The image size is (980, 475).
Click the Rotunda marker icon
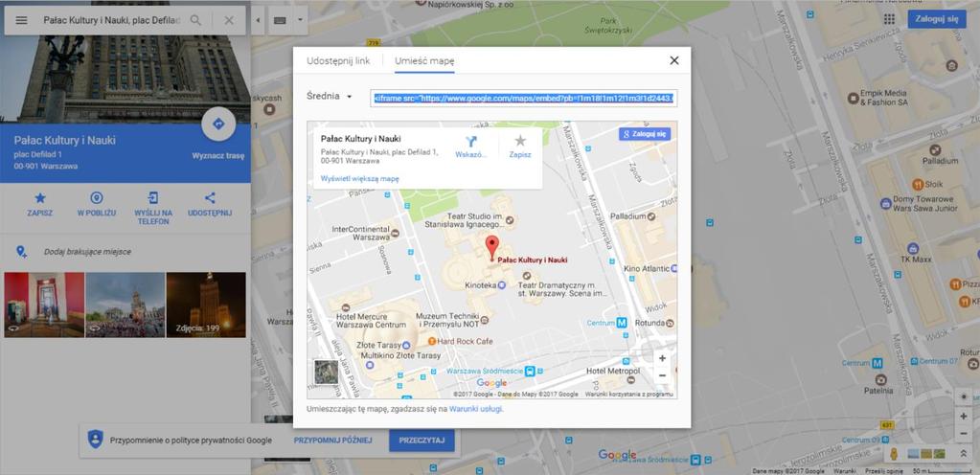coord(670,323)
